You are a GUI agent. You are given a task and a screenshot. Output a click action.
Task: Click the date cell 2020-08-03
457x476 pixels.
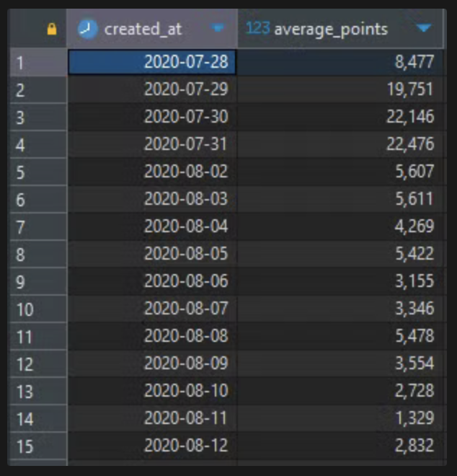152,199
